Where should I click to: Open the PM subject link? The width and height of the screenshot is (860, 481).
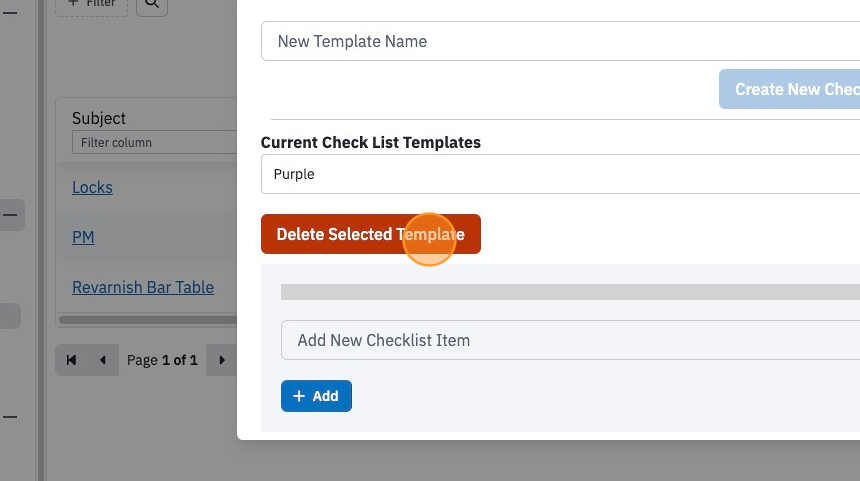click(83, 237)
